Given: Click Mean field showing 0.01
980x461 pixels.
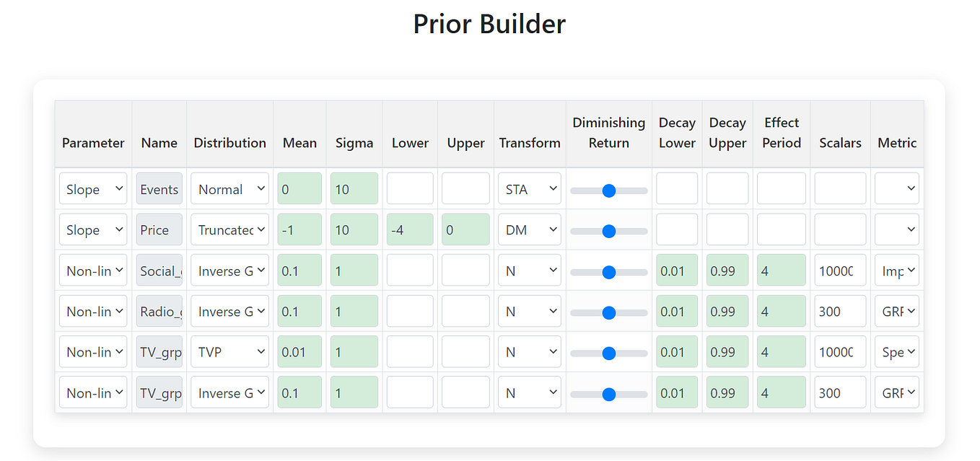Looking at the screenshot, I should [299, 352].
